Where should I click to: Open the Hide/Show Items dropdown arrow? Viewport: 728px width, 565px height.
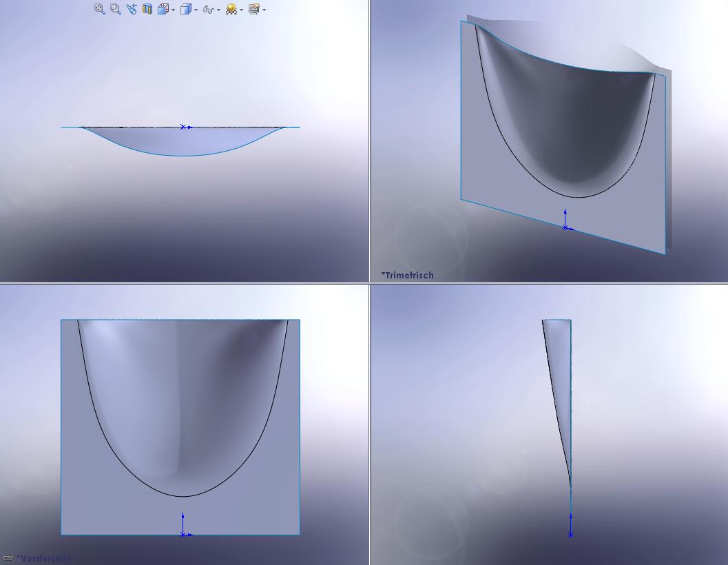point(219,10)
